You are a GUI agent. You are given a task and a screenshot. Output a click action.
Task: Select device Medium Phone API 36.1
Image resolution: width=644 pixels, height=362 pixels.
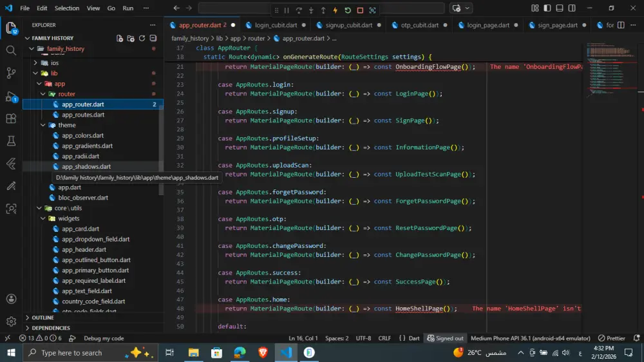point(530,338)
